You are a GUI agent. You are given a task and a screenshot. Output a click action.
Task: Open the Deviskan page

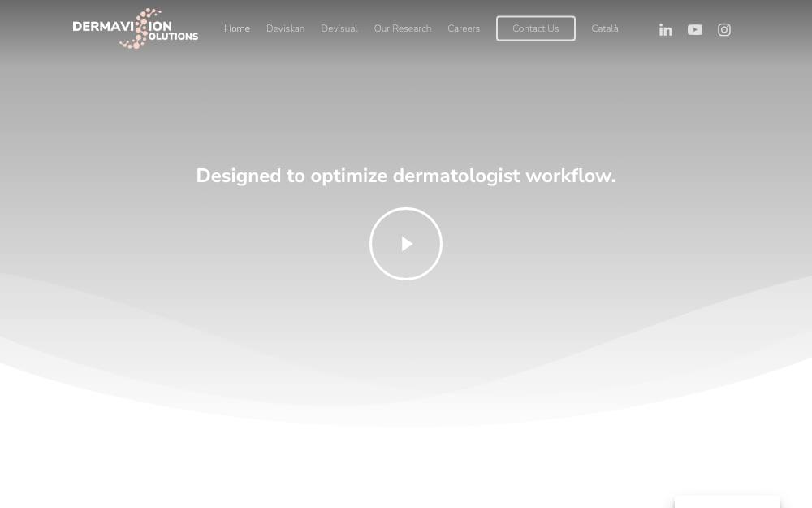coord(285,28)
